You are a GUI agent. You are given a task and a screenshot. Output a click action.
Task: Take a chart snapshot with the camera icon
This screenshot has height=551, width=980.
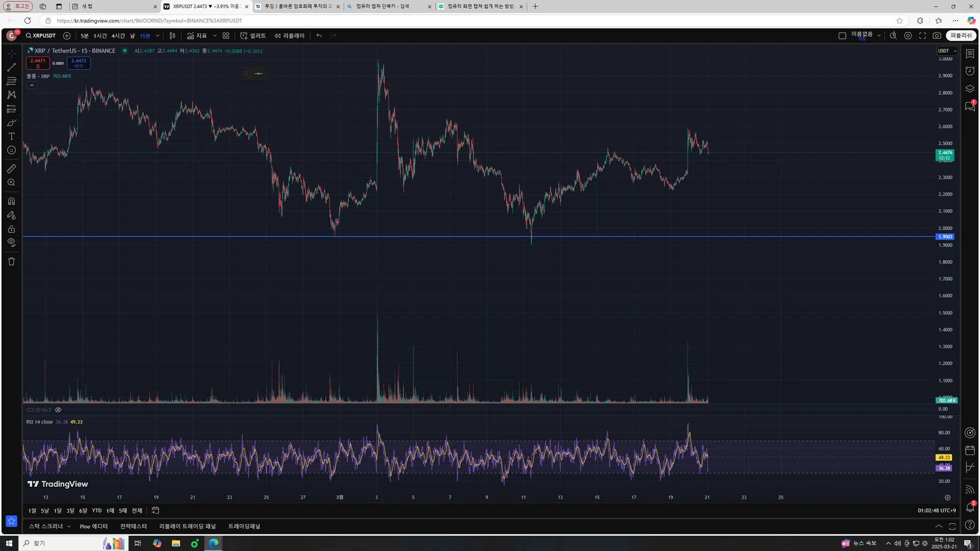pyautogui.click(x=937, y=36)
